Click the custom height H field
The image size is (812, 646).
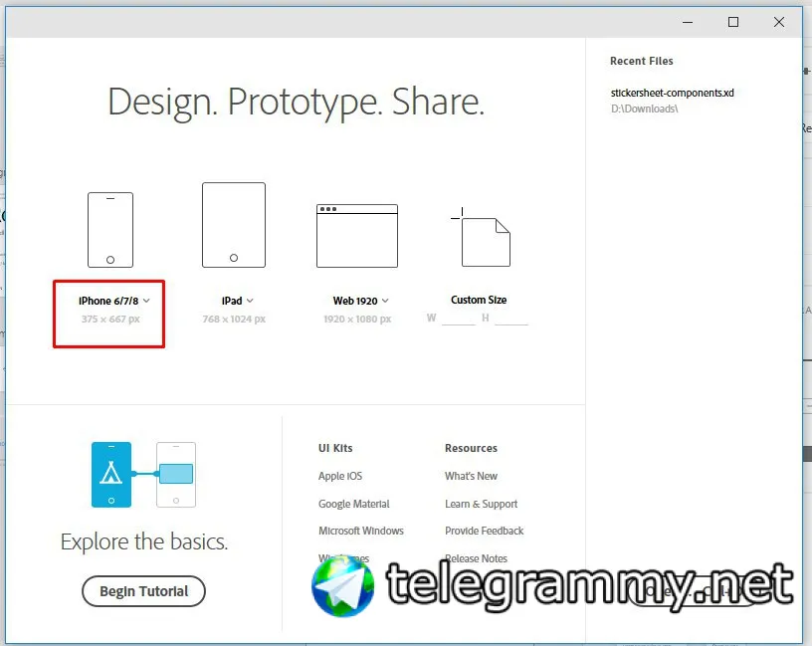click(x=511, y=319)
